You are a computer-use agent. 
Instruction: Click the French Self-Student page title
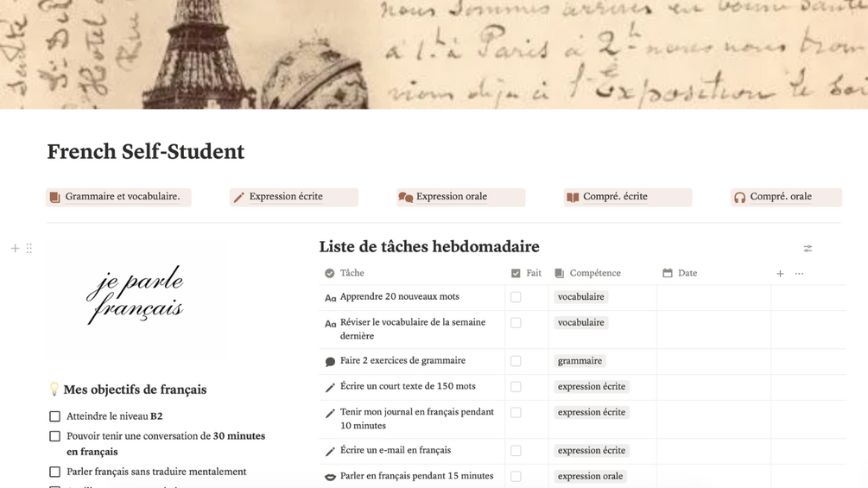point(146,152)
